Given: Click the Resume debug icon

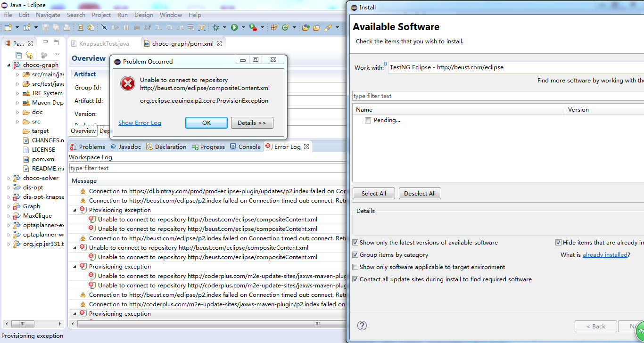Looking at the screenshot, I should pos(115,27).
